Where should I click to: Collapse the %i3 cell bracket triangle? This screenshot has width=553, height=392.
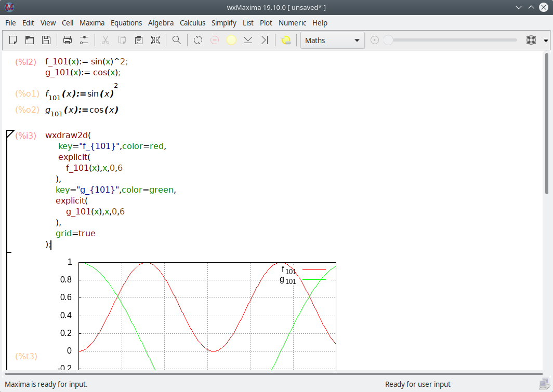point(10,134)
